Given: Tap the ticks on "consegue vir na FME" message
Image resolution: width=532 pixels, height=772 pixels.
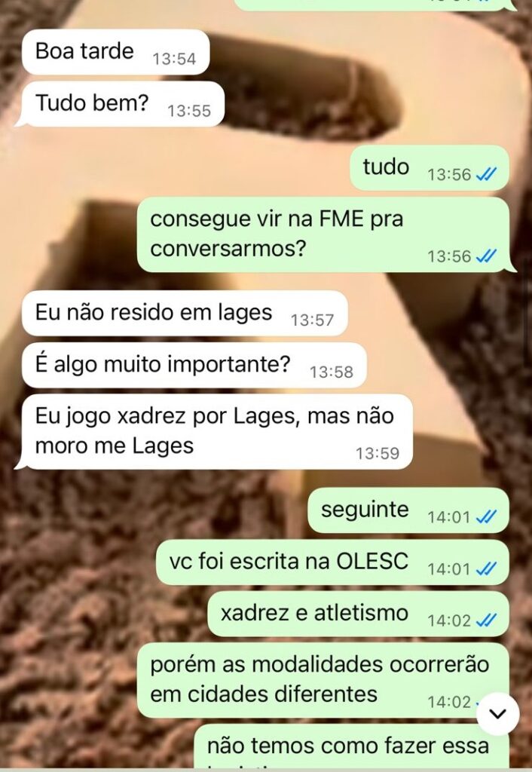Looking at the screenshot, I should [x=486, y=256].
